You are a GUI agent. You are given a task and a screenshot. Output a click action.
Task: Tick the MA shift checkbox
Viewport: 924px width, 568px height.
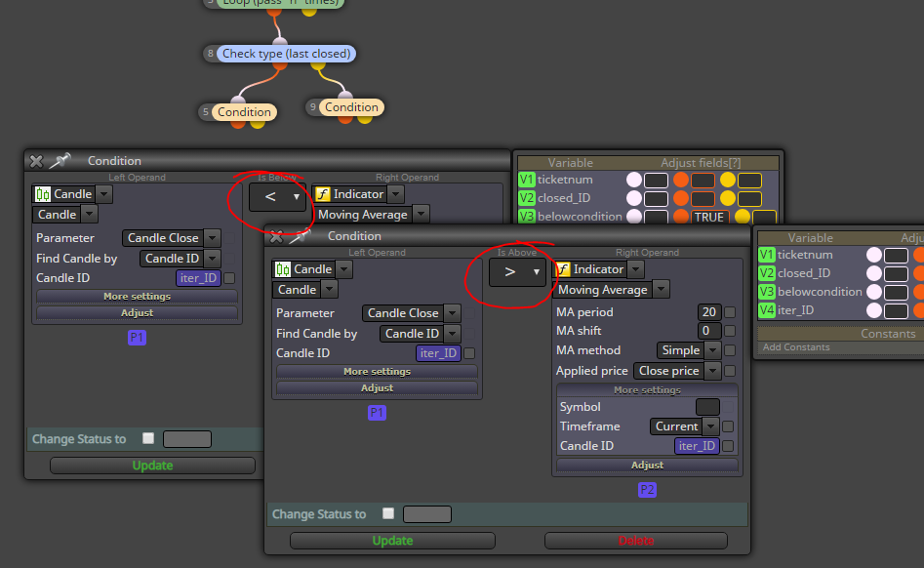[730, 331]
